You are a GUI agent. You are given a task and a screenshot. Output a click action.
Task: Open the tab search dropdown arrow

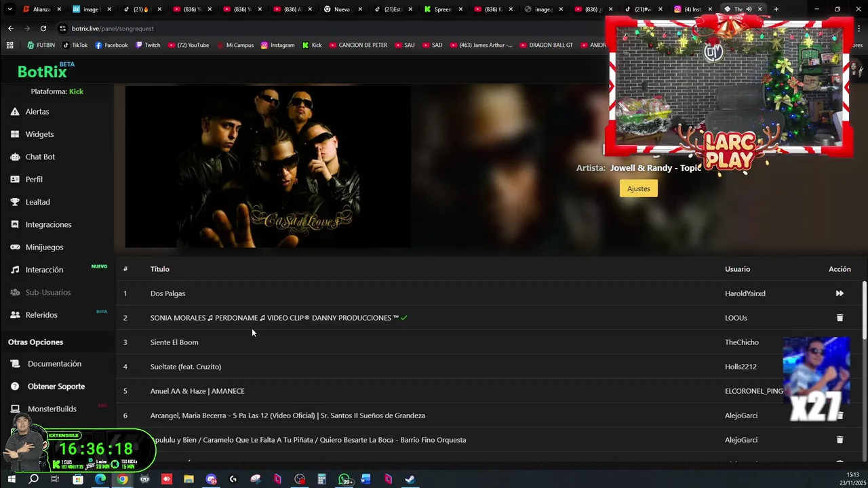pos(9,9)
